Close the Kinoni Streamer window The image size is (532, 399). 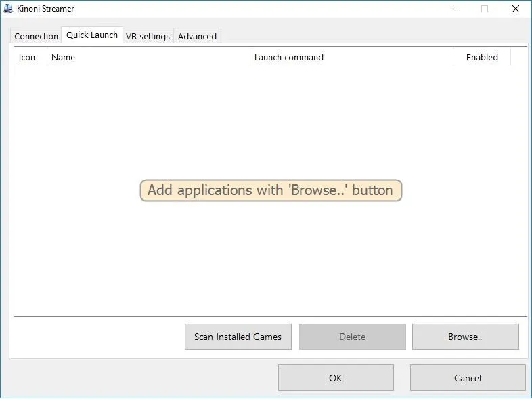pyautogui.click(x=515, y=9)
